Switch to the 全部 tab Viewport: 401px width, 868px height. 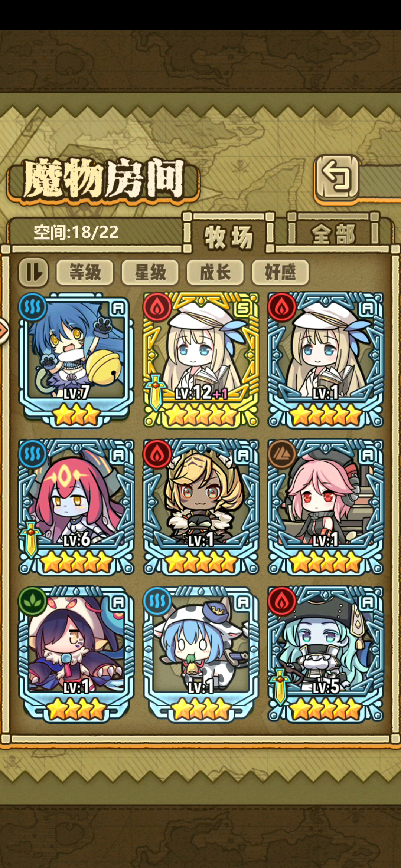point(333,234)
